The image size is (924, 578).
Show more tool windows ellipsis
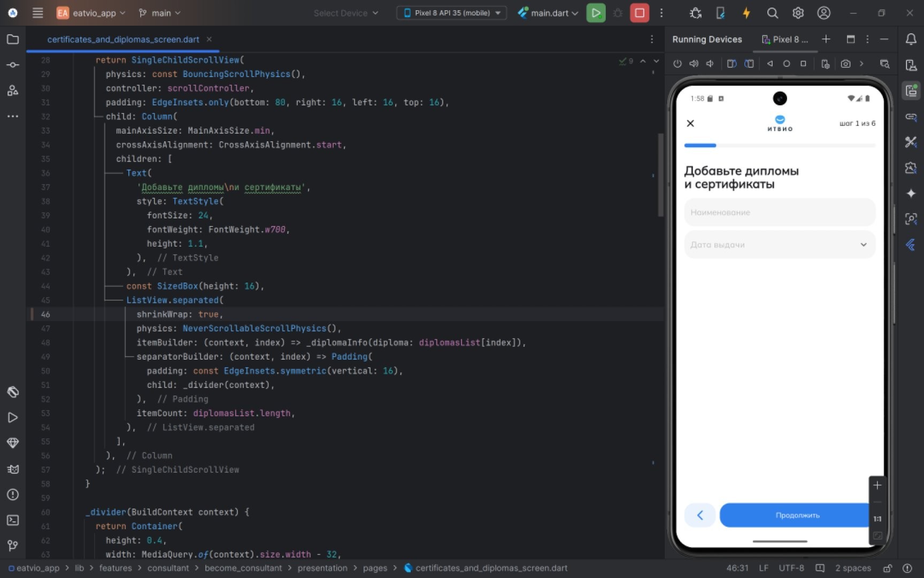tap(13, 116)
